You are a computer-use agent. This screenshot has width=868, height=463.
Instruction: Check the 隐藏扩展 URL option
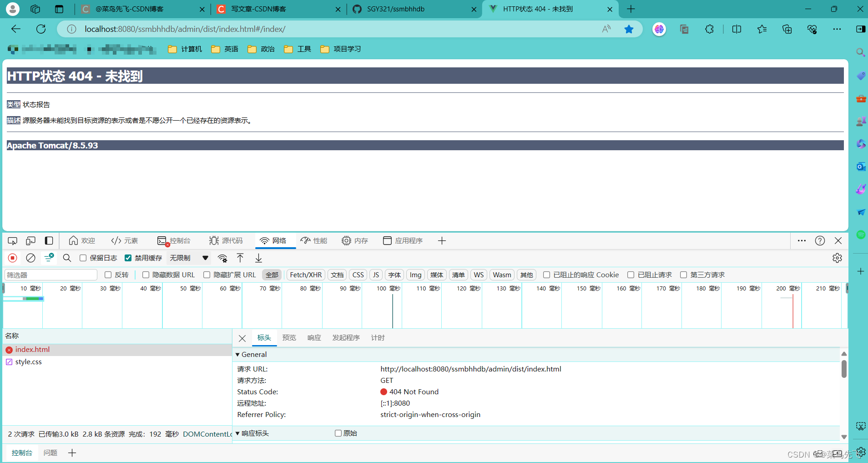[x=207, y=275]
